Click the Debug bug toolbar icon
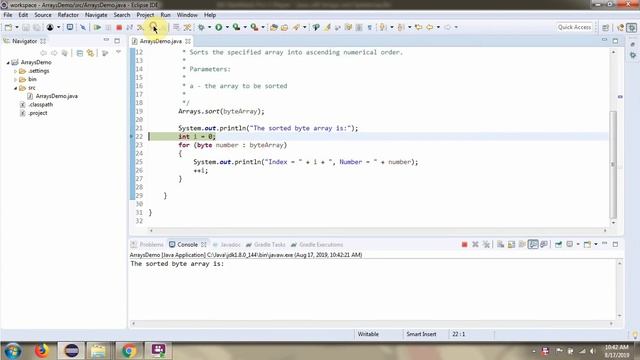640x360 pixels. point(201,27)
